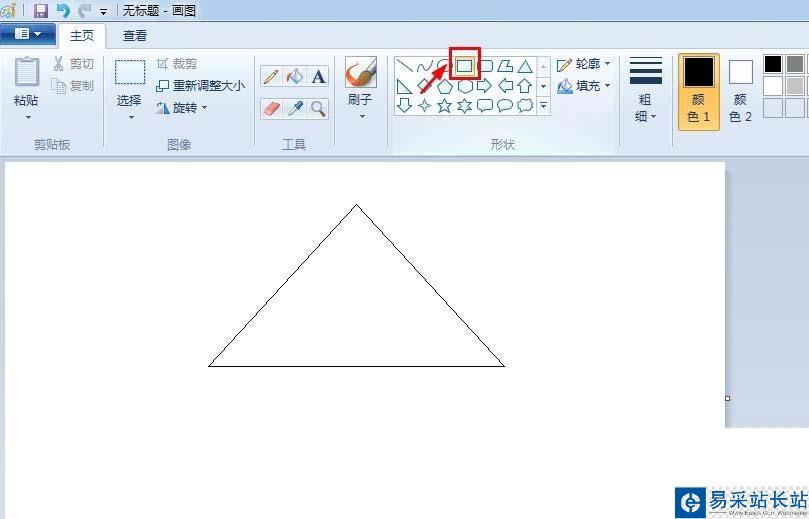The height and width of the screenshot is (519, 809).
Task: Go to next row of shapes gallery
Action: pos(543,86)
